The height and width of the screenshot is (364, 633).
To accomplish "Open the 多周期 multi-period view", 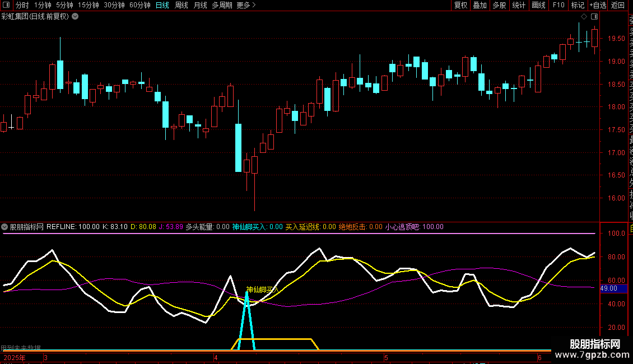I will [x=222, y=5].
